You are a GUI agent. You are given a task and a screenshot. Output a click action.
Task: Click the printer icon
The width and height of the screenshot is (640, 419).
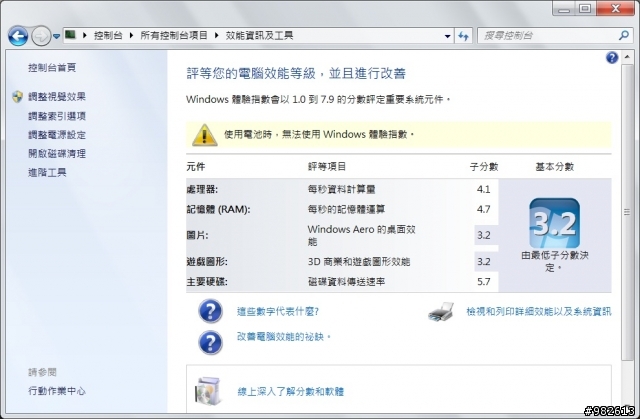click(441, 312)
